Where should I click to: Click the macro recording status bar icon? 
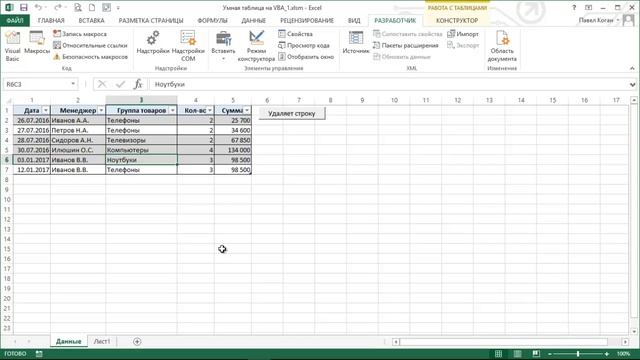[x=39, y=354]
